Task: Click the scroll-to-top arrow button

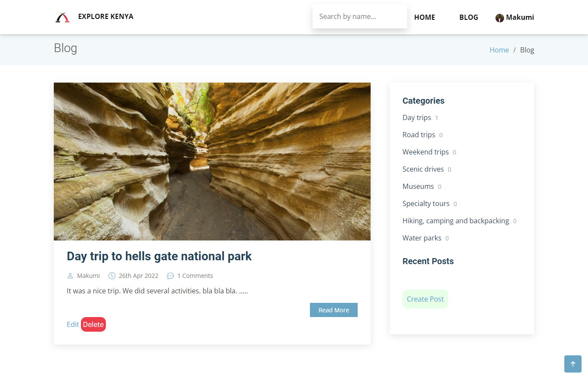Action: tap(573, 364)
